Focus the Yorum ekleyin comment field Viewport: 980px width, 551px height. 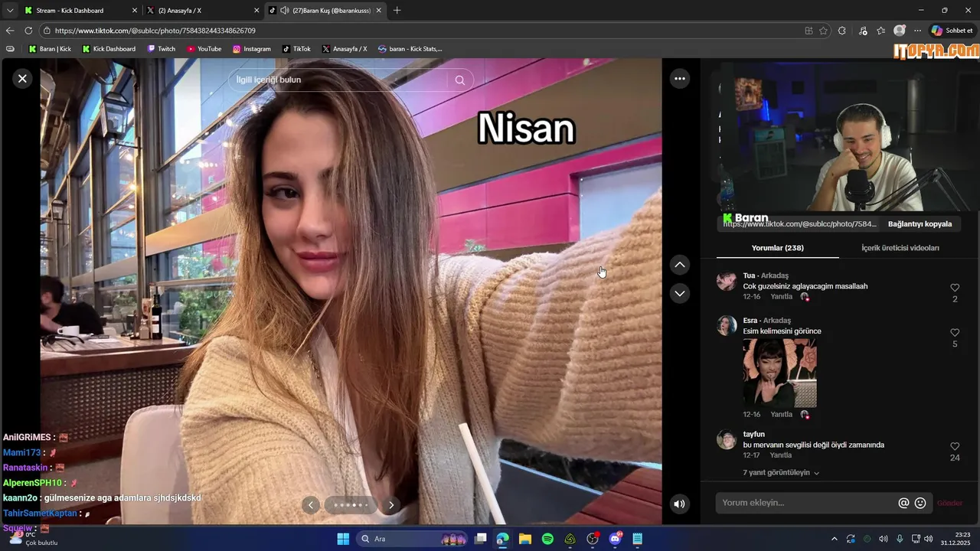(808, 503)
